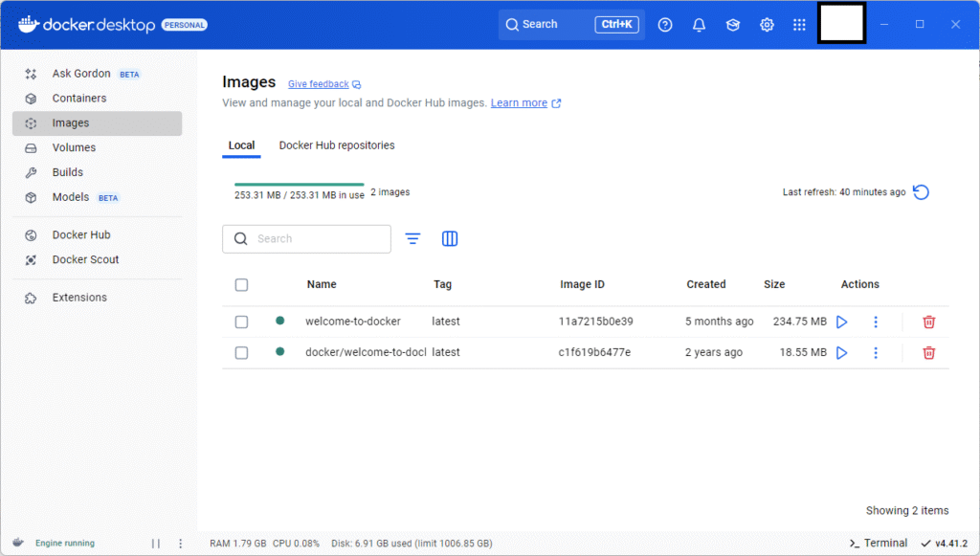Screen dimensions: 980x556
Task: Delete the welcome-to-docker 234.75 MB image
Action: coord(928,322)
